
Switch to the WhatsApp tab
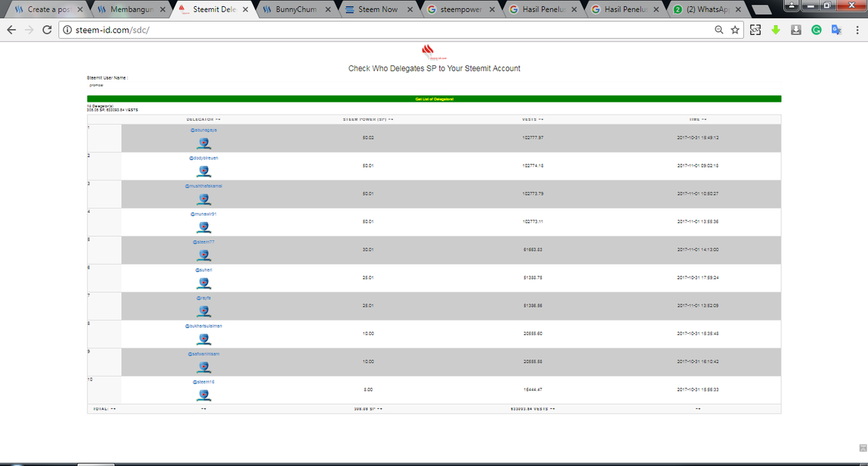point(707,9)
